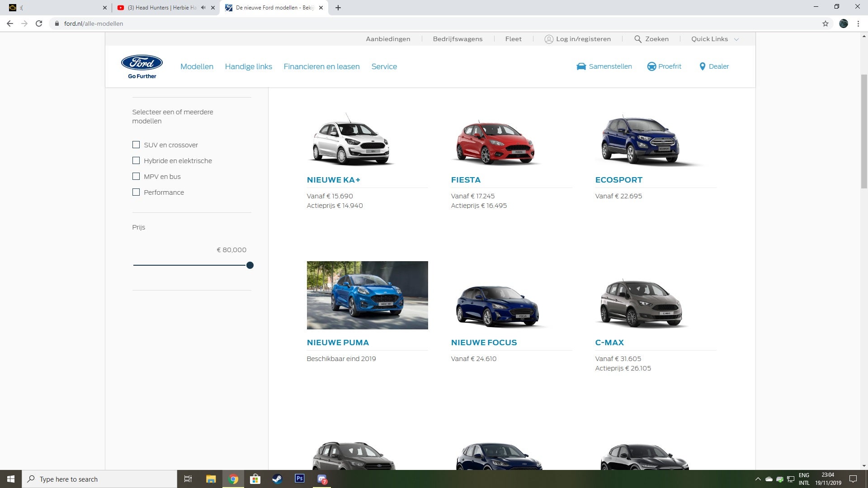Open Chrome three-dot menu
The width and height of the screenshot is (868, 488).
coord(858,23)
